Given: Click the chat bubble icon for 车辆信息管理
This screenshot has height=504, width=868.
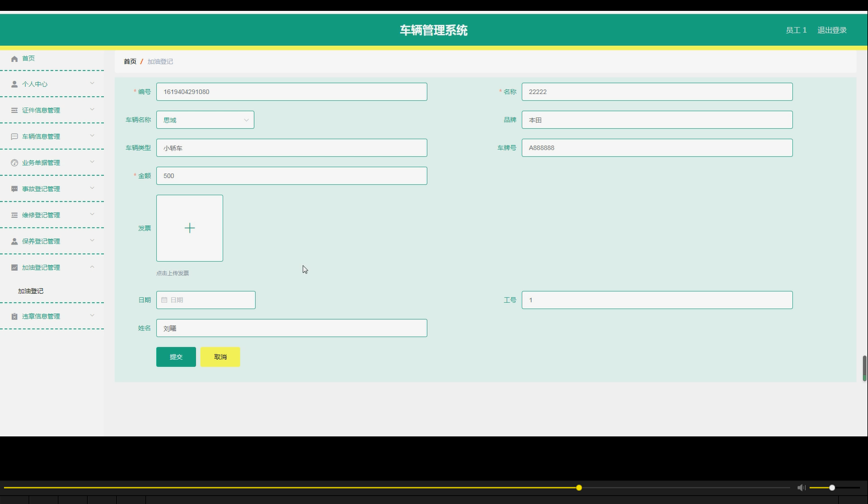Looking at the screenshot, I should [x=14, y=136].
